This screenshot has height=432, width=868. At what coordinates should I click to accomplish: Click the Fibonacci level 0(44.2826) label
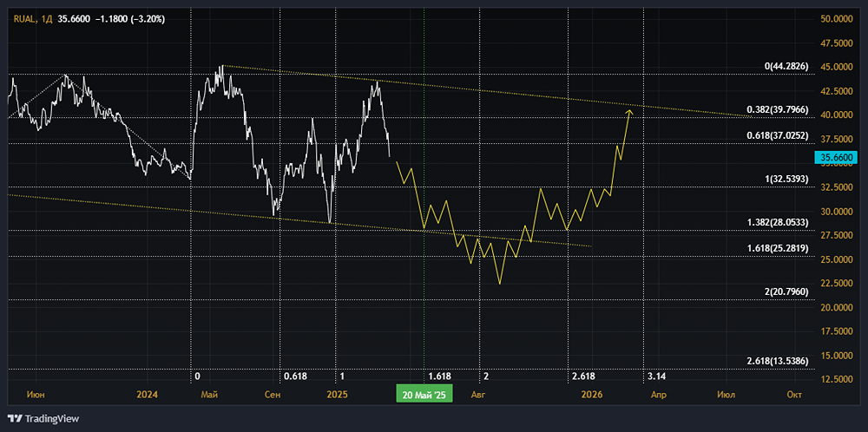coord(786,66)
